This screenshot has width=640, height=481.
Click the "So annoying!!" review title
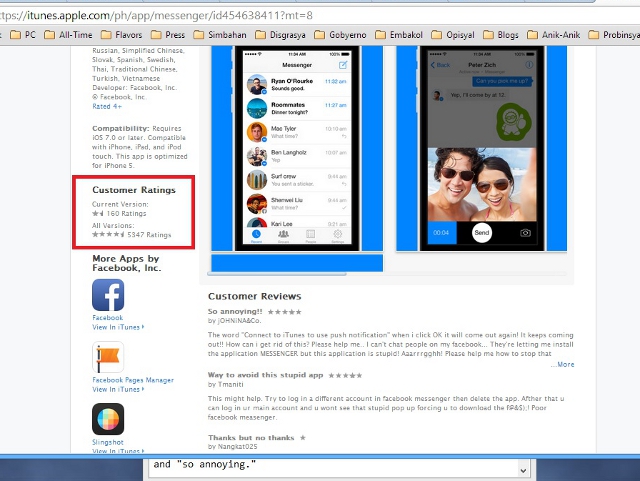(235, 312)
